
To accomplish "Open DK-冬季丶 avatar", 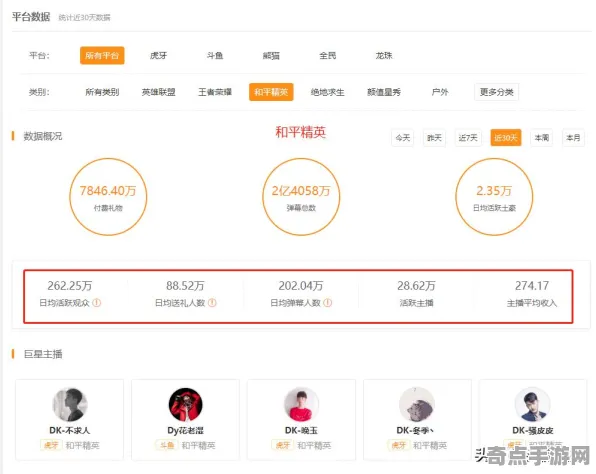I will point(417,404).
